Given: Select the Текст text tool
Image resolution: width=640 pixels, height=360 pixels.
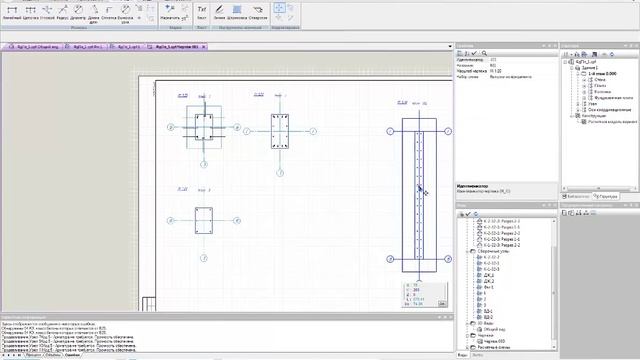Looking at the screenshot, I should pyautogui.click(x=202, y=13).
